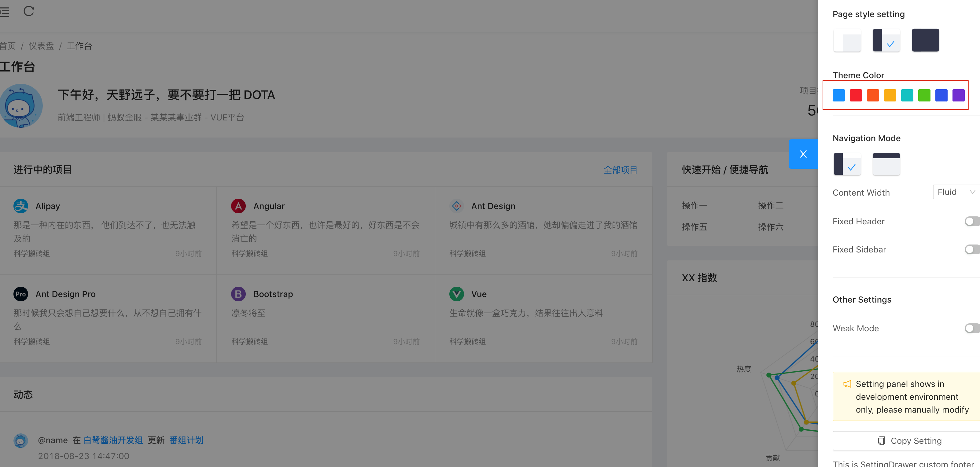Navigate to 仪表盘 in the breadcrumb
980x467 pixels.
tap(41, 46)
